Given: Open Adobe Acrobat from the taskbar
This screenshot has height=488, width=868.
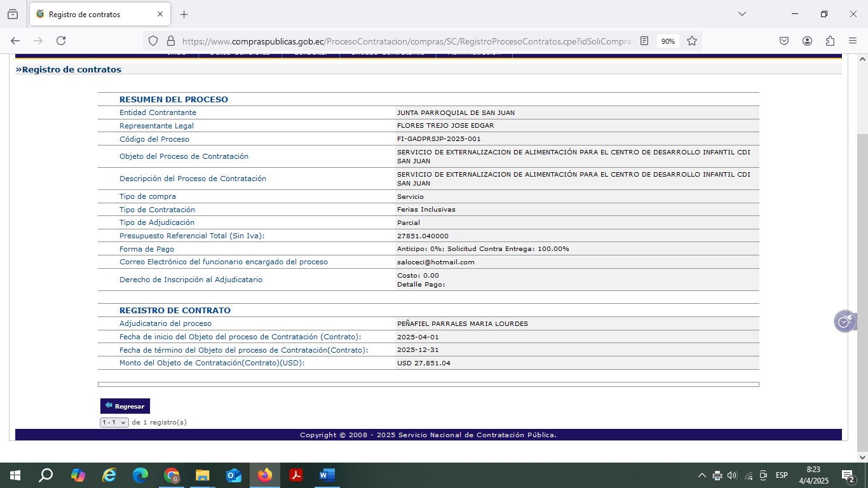Looking at the screenshot, I should coord(295,475).
